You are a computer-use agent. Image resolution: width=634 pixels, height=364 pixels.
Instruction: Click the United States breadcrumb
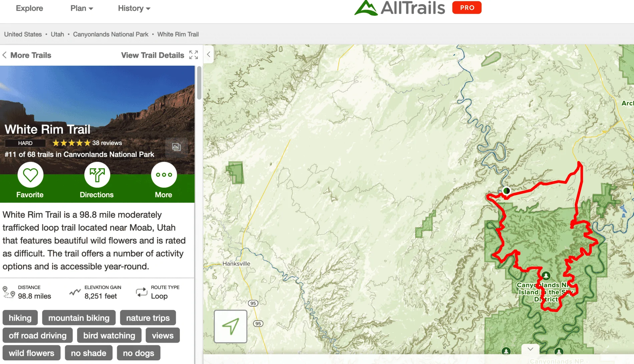23,34
